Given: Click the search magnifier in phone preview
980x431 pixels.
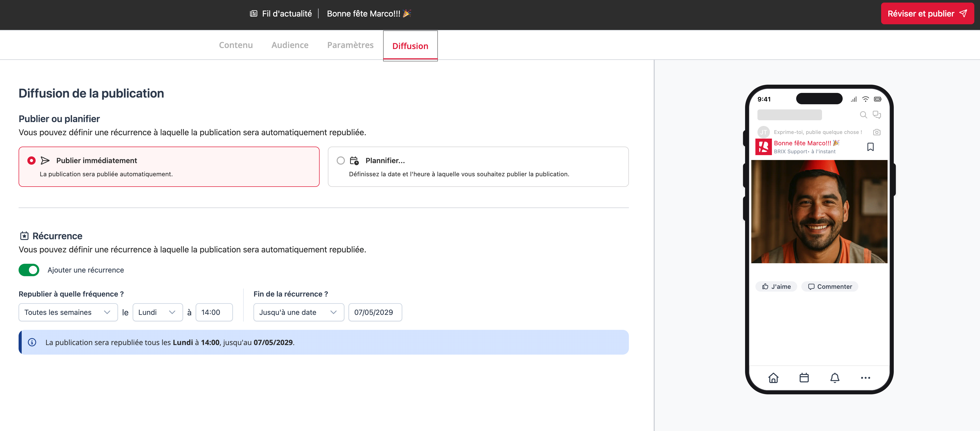Looking at the screenshot, I should pyautogui.click(x=863, y=115).
